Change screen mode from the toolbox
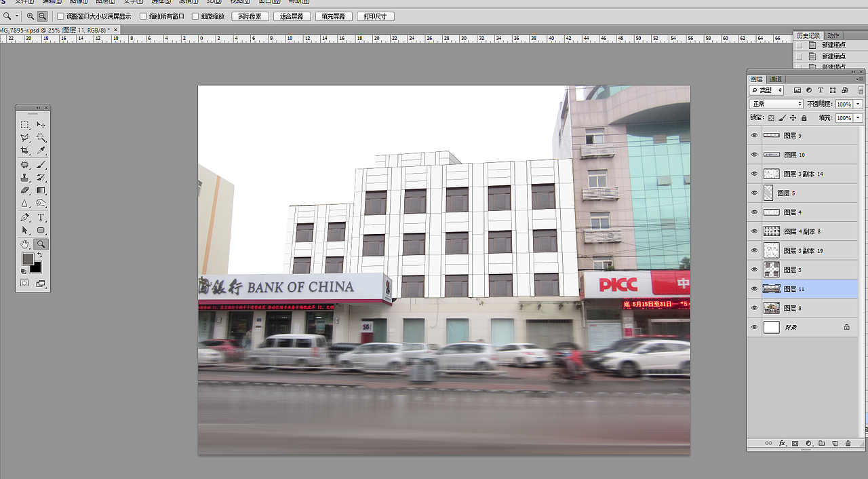868x479 pixels. pos(41,284)
